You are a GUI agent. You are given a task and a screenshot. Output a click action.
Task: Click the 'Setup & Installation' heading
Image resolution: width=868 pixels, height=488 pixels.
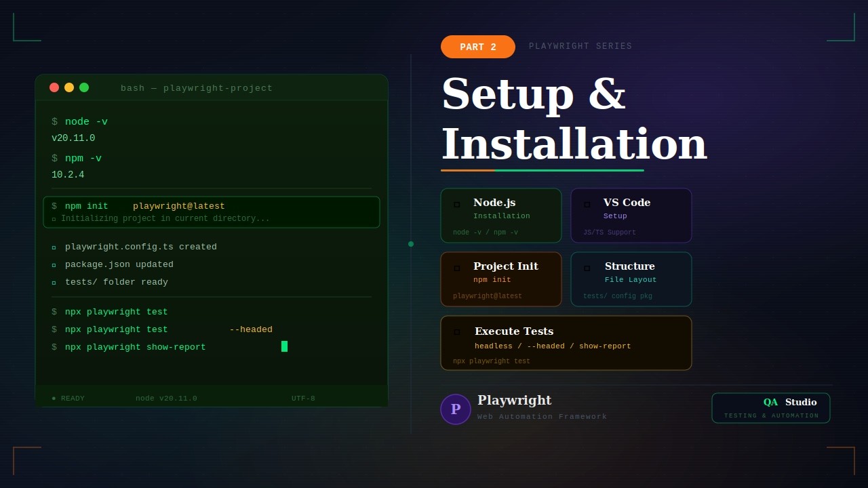point(574,119)
